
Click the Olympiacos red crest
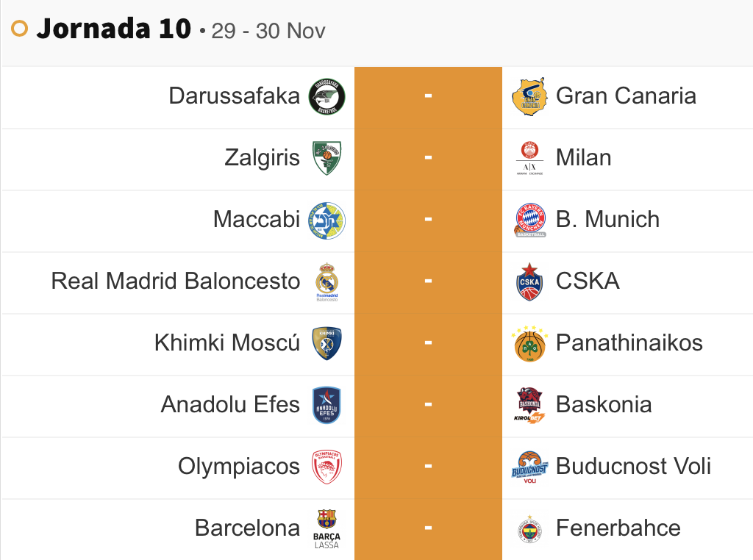[326, 467]
